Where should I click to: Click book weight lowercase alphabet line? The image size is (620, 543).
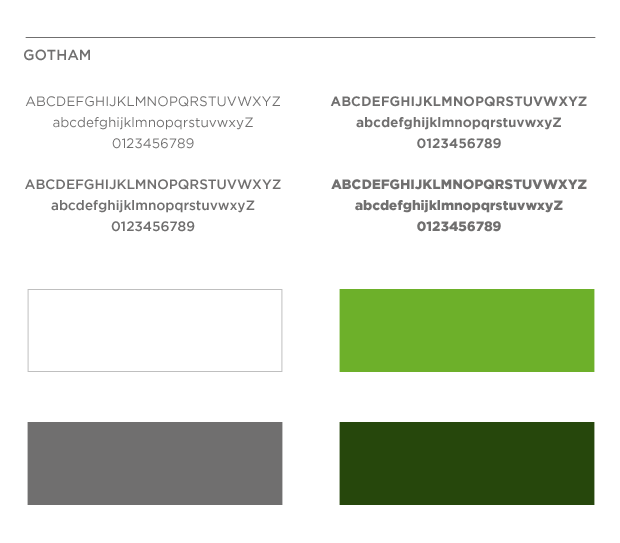[x=153, y=206]
